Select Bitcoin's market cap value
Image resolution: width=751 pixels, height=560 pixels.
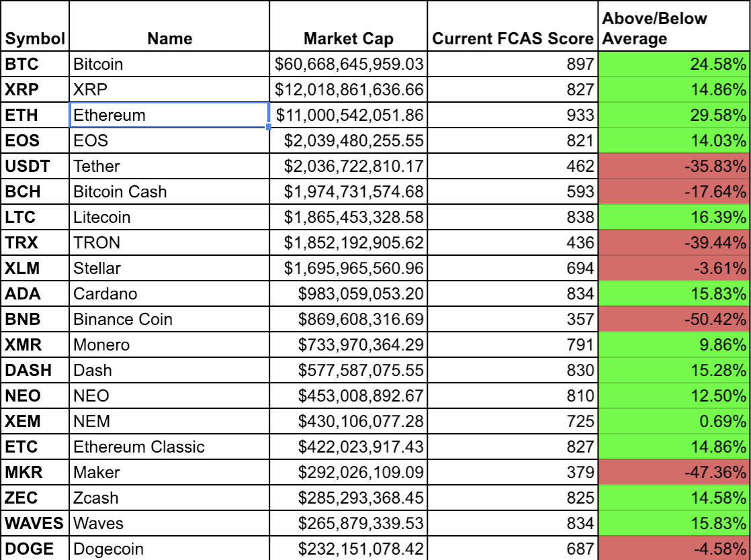point(349,64)
